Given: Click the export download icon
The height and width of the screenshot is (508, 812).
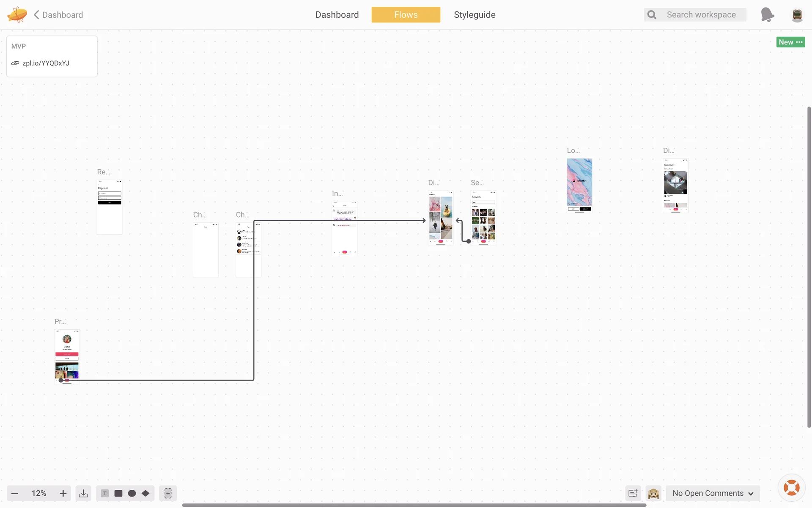Looking at the screenshot, I should tap(84, 494).
